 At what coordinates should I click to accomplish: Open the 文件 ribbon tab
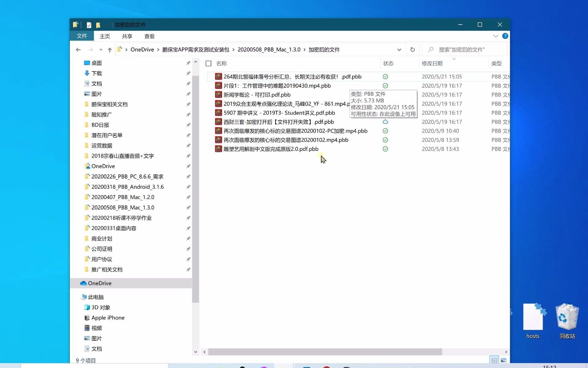tap(82, 36)
